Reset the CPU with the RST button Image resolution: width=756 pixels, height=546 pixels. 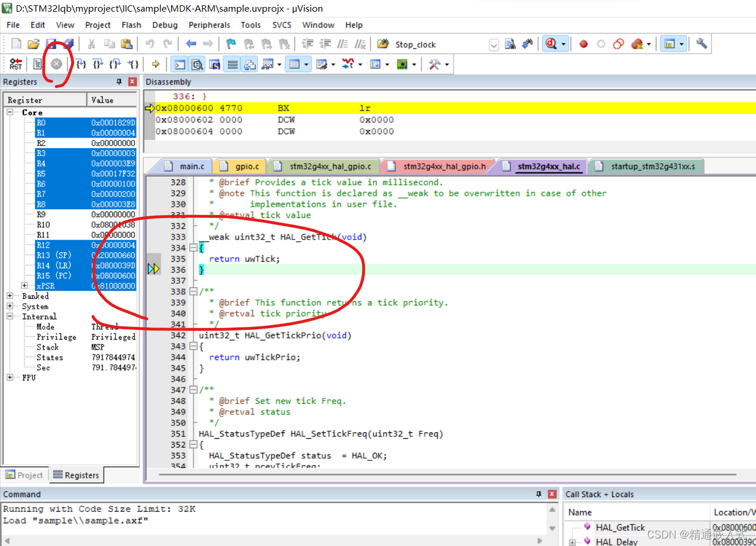pyautogui.click(x=16, y=64)
